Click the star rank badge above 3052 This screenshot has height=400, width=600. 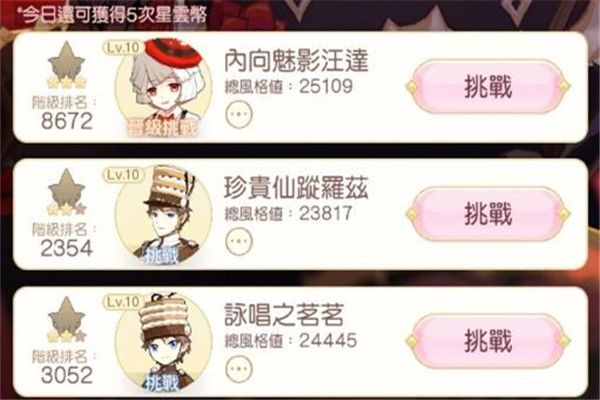tap(67, 319)
